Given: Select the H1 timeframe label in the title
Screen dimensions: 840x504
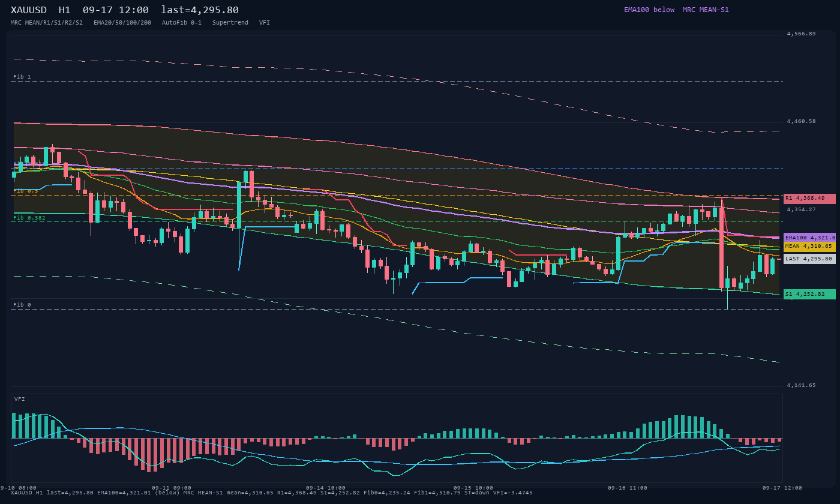Looking at the screenshot, I should point(65,10).
